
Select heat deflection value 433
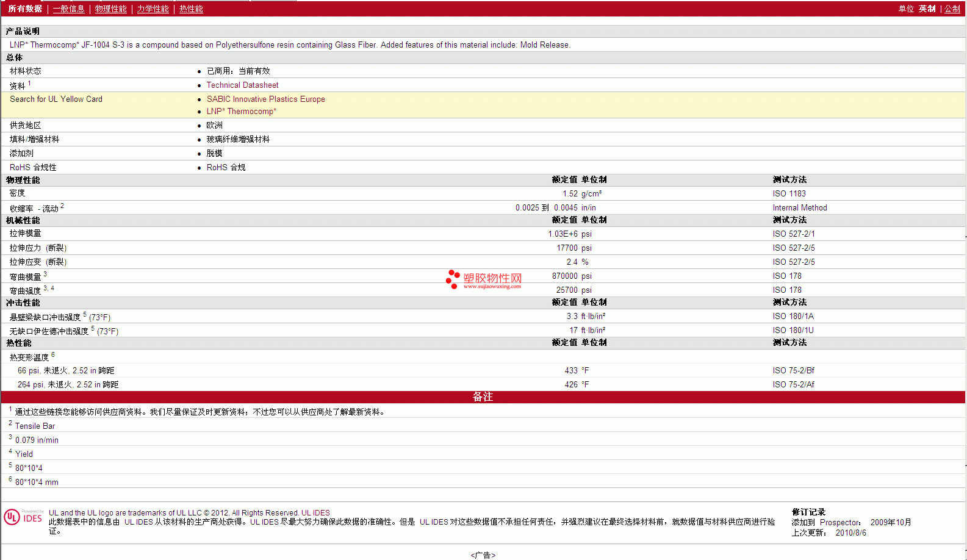571,370
